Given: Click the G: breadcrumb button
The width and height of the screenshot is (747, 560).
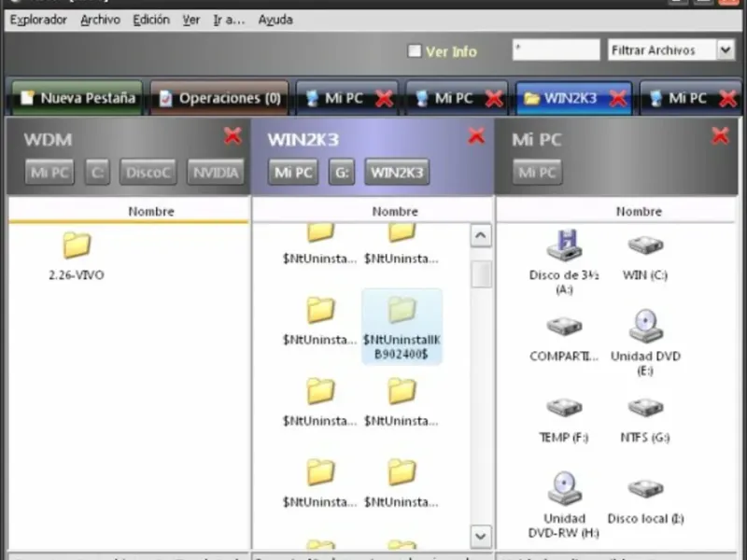Looking at the screenshot, I should tap(342, 172).
